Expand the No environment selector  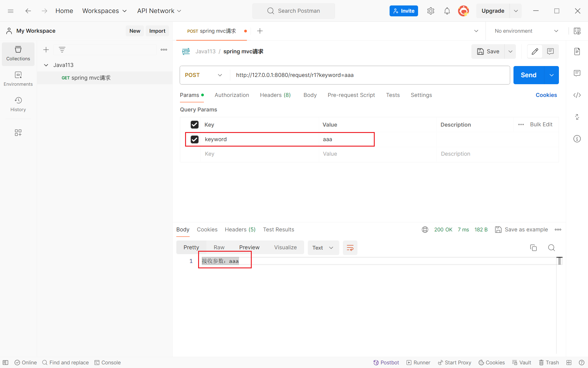coord(526,31)
